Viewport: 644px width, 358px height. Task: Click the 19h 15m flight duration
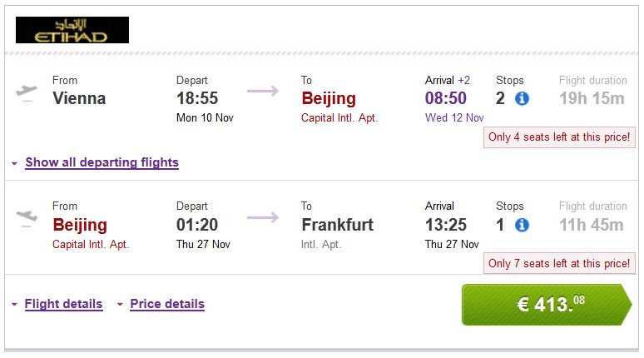(592, 99)
